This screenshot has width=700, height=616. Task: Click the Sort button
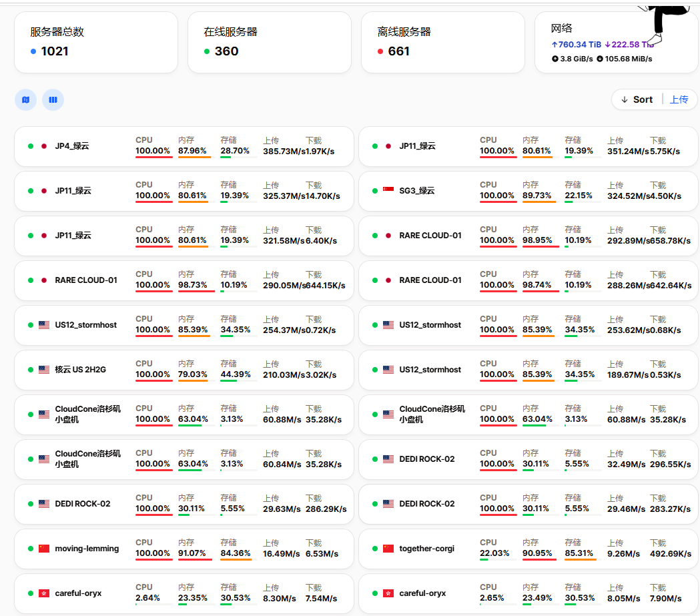[x=637, y=99]
